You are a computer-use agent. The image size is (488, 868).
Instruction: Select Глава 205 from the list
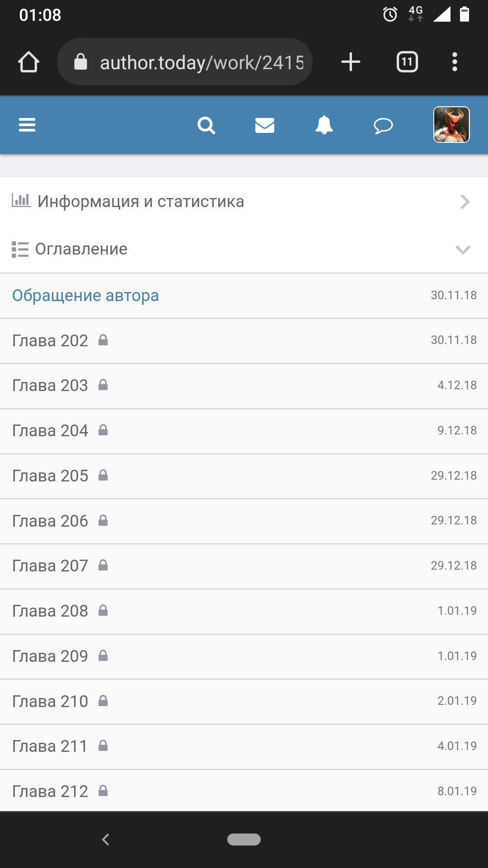50,476
